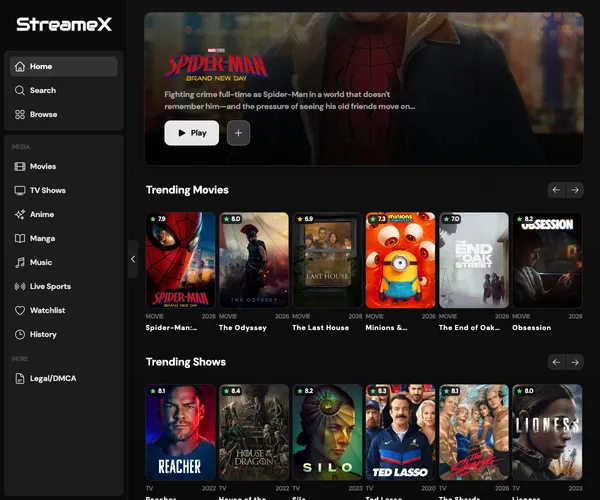Open the Anime section label
Viewport: 600px width, 500px height.
[42, 215]
